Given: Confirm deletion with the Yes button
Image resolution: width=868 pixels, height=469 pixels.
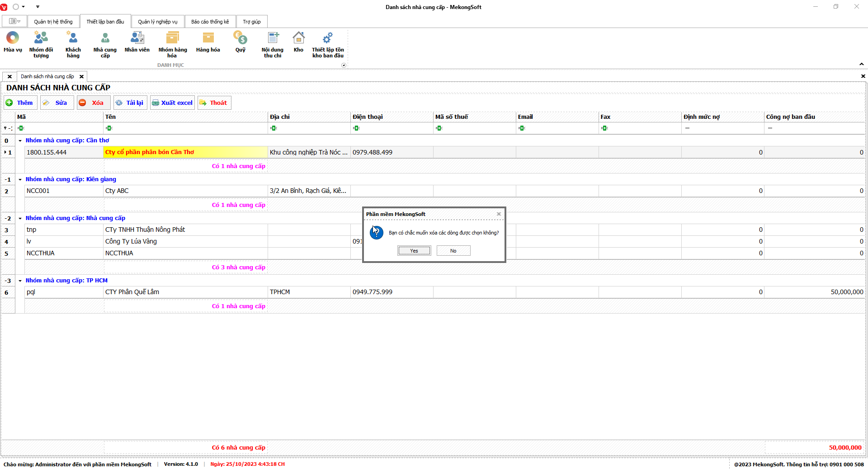Looking at the screenshot, I should point(414,251).
